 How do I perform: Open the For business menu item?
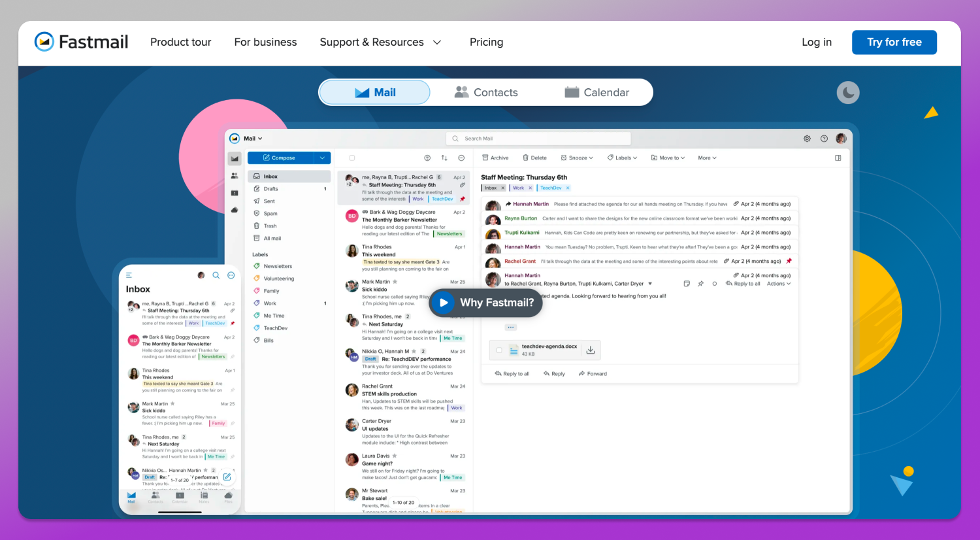tap(265, 42)
